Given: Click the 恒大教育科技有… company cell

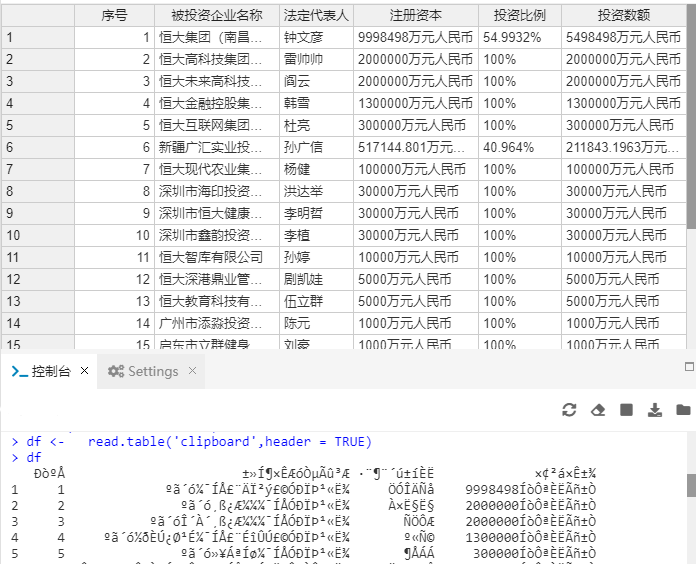Looking at the screenshot, I should point(217,301).
